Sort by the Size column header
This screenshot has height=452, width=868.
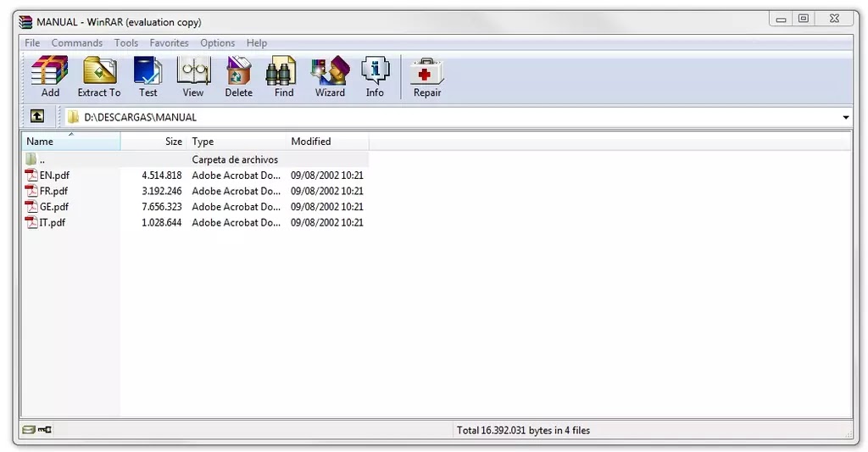pos(154,142)
